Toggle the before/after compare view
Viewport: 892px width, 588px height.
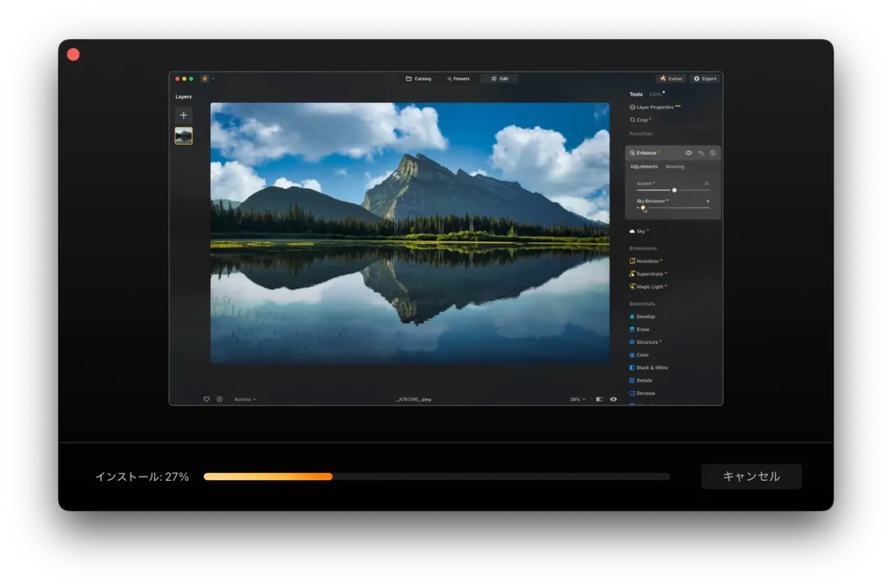click(x=599, y=399)
